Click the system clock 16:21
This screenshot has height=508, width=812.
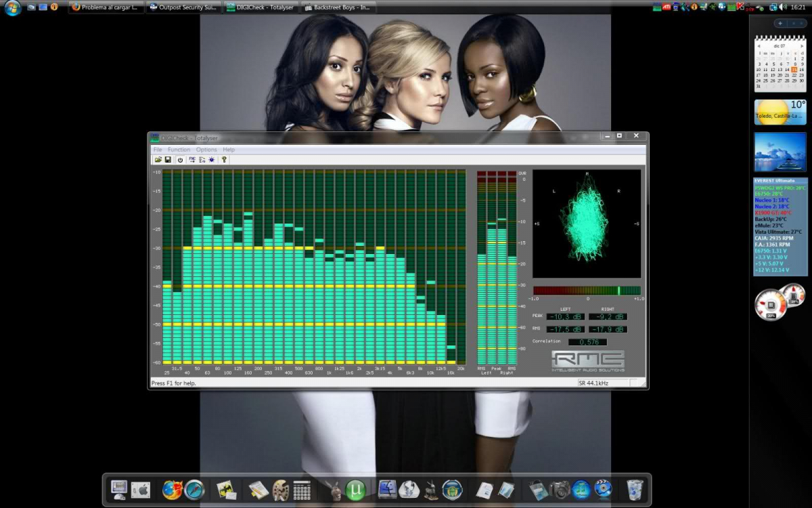point(797,7)
